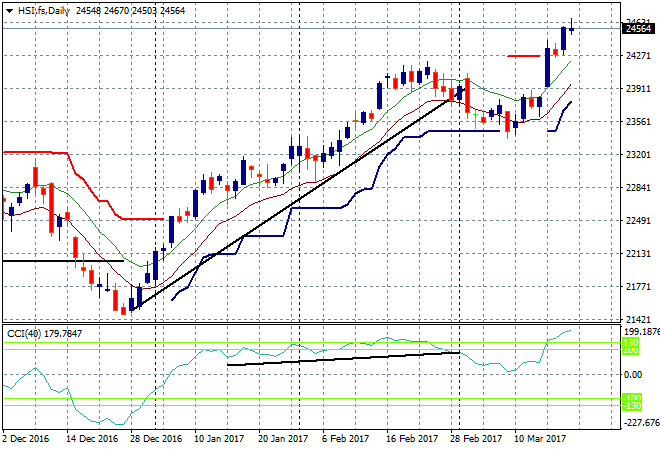Click the 2 Dec 2016 date label
This screenshot has height=450, width=660.
(26, 439)
